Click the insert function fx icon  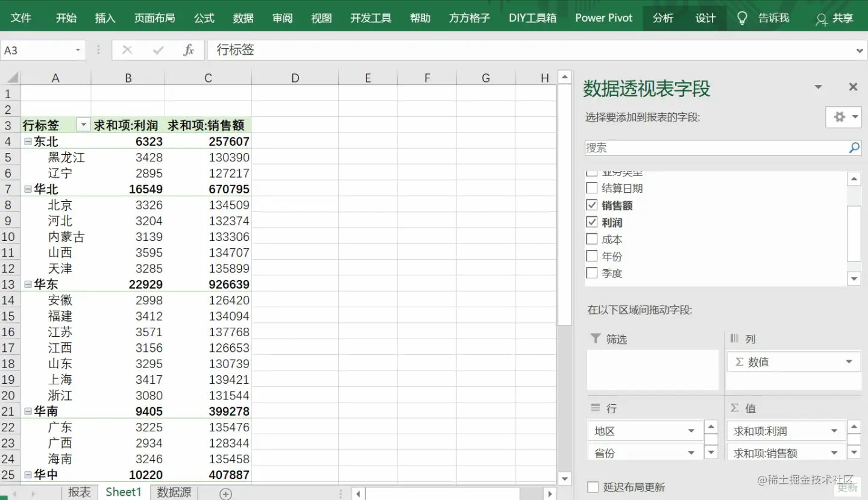tap(189, 50)
